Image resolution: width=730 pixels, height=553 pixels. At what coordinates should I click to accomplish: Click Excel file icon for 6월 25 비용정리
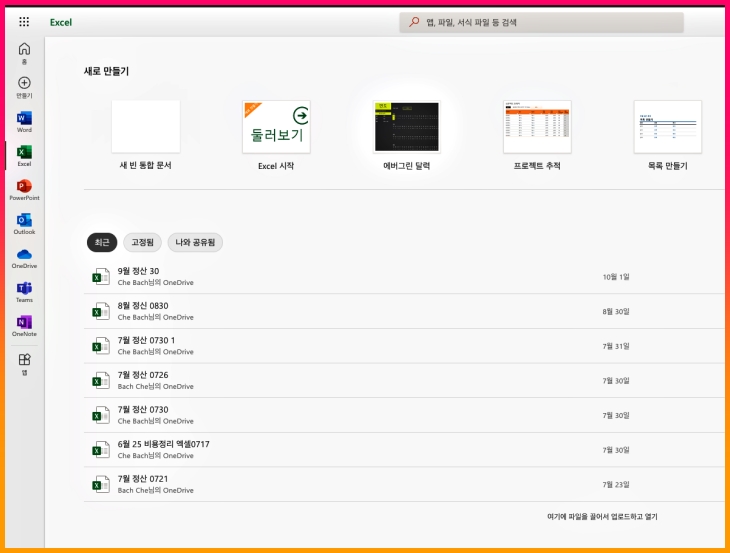pos(101,450)
